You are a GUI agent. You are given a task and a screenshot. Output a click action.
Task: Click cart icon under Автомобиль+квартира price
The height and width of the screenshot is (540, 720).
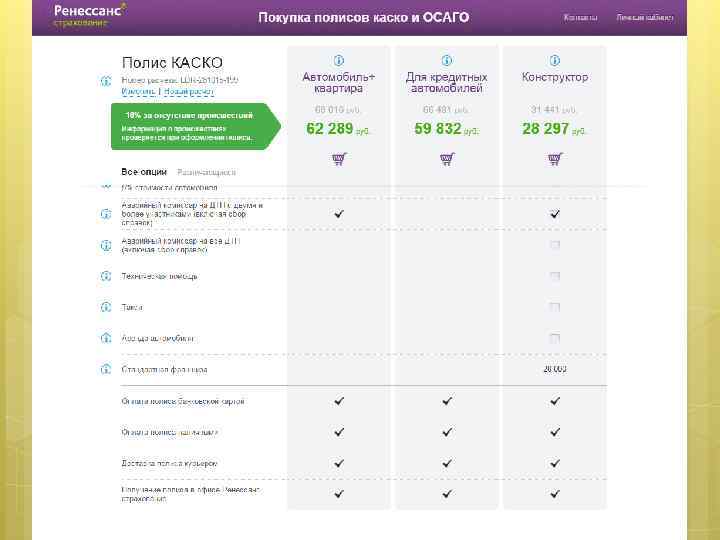(x=339, y=159)
